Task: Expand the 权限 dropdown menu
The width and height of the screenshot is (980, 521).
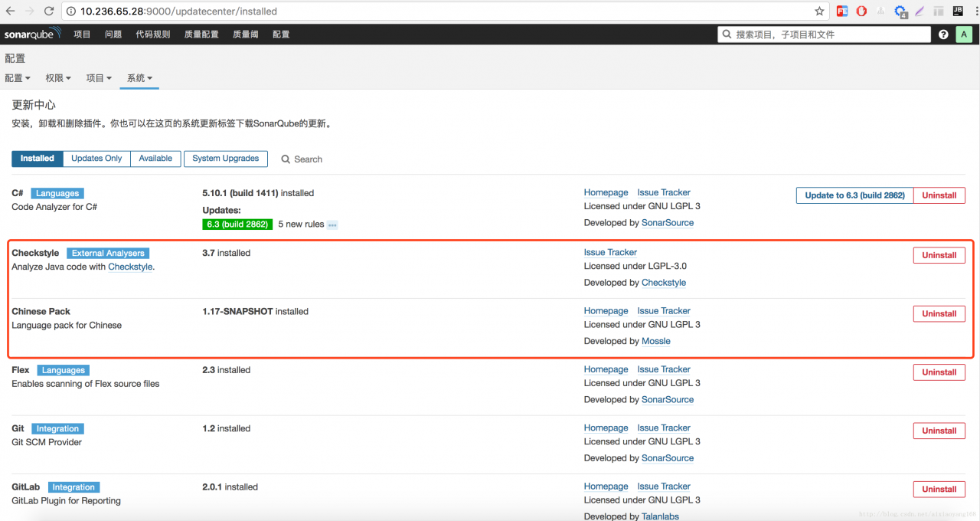Action: 58,78
